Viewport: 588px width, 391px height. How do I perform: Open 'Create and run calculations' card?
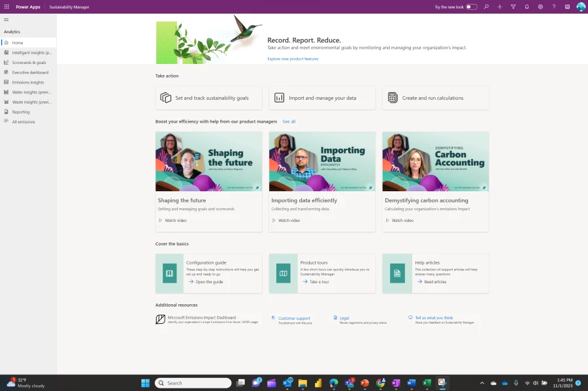click(435, 98)
